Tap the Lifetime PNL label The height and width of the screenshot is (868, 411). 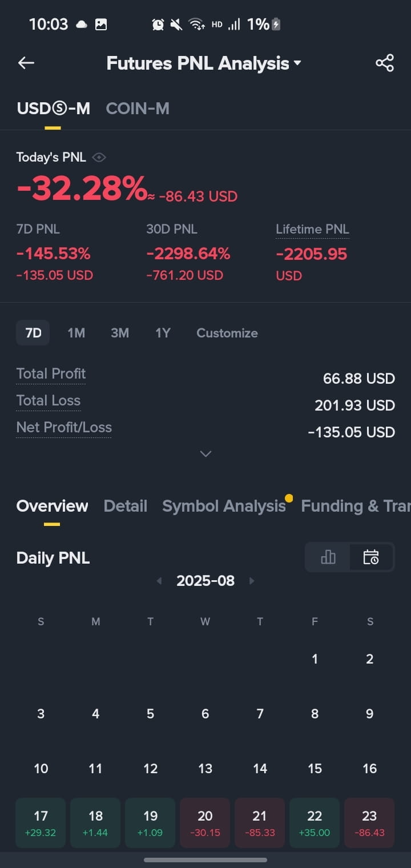[x=312, y=230]
